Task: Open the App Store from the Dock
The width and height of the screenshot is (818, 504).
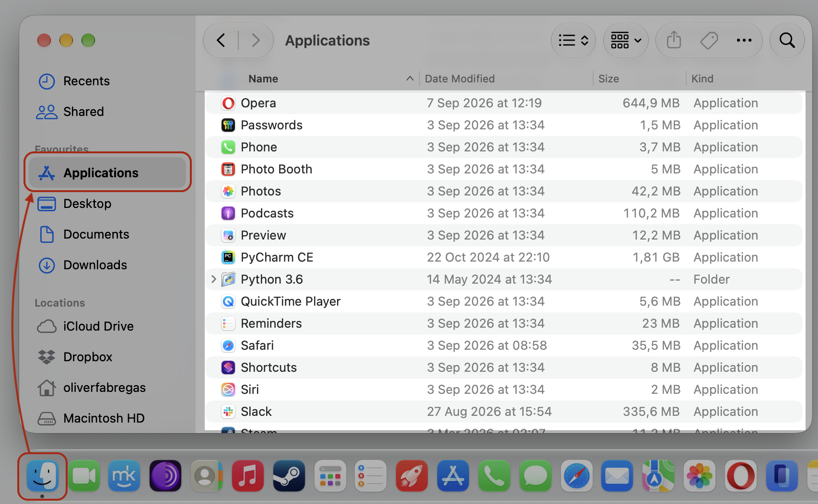Action: [x=453, y=476]
